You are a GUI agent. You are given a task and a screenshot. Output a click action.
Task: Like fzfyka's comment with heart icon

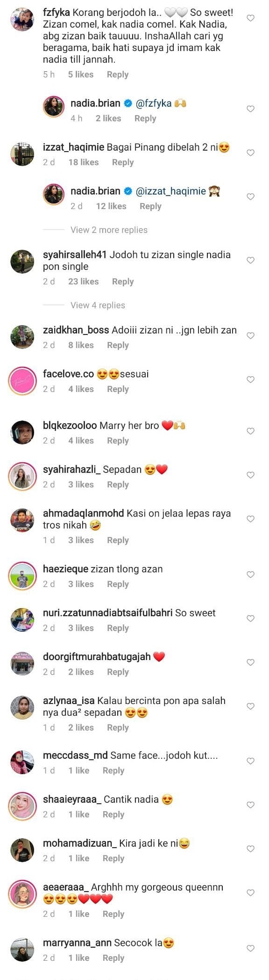coord(250,18)
